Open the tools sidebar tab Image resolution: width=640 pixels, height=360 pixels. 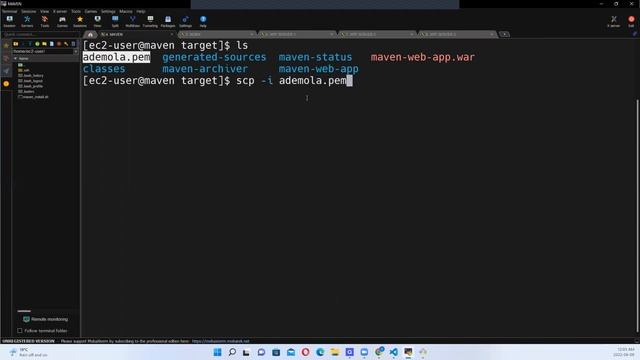pos(6,58)
